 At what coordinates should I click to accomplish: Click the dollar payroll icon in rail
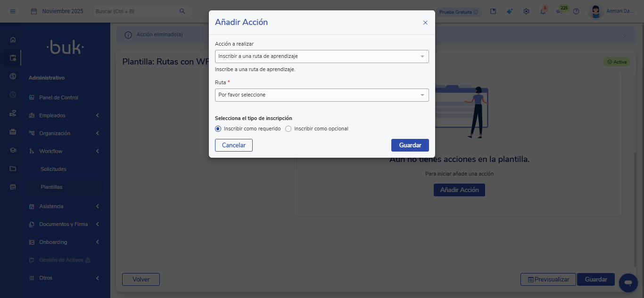point(13,76)
